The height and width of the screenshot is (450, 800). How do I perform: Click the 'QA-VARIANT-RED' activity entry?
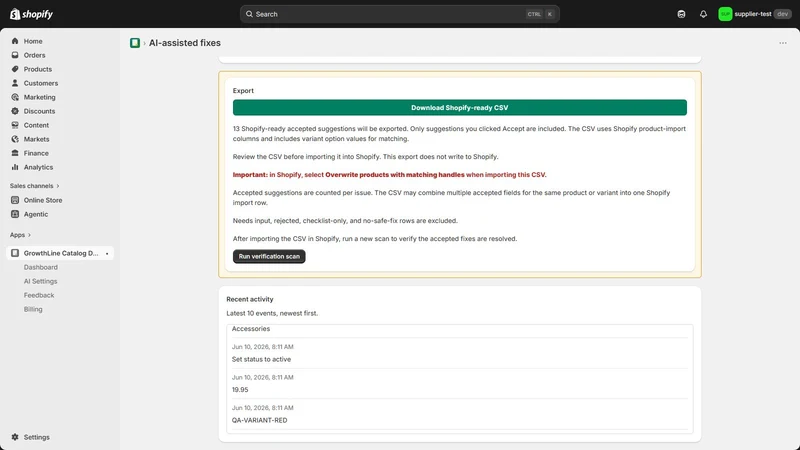click(x=259, y=420)
